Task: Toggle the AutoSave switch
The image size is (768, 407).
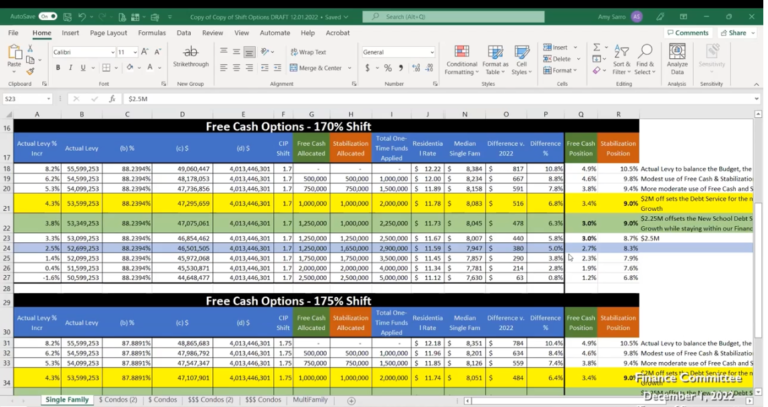Action: 47,17
